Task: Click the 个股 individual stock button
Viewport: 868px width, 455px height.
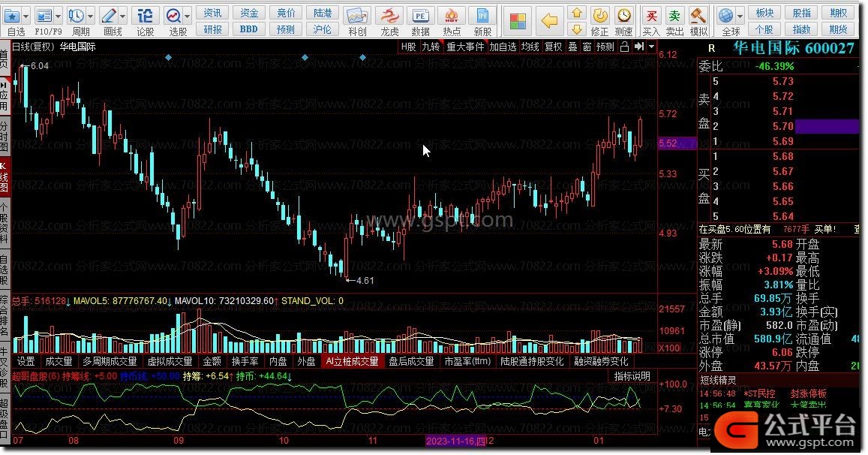Action: point(764,29)
